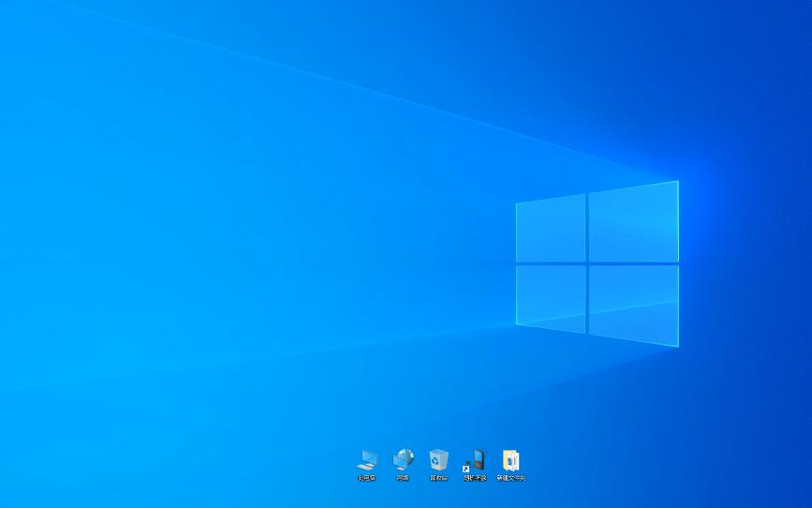The height and width of the screenshot is (508, 812).
Task: Click the lower-right pane of Windows logo wallpaper
Action: [634, 306]
